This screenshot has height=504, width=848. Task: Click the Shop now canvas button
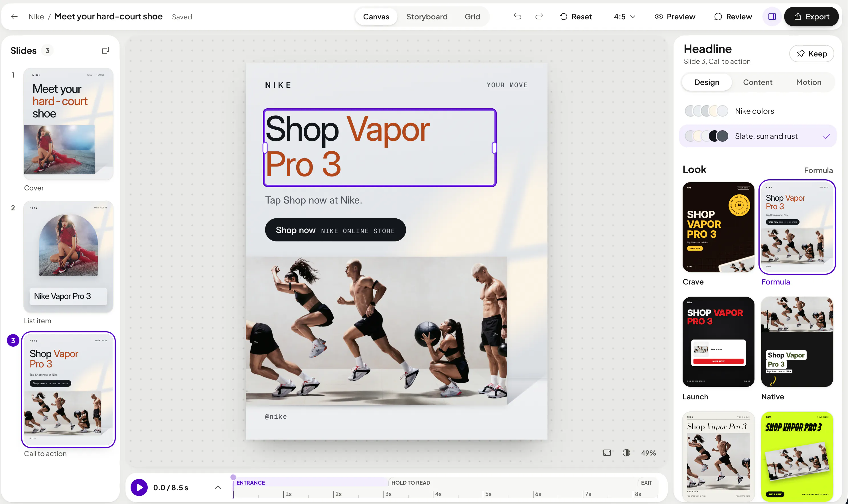(335, 230)
